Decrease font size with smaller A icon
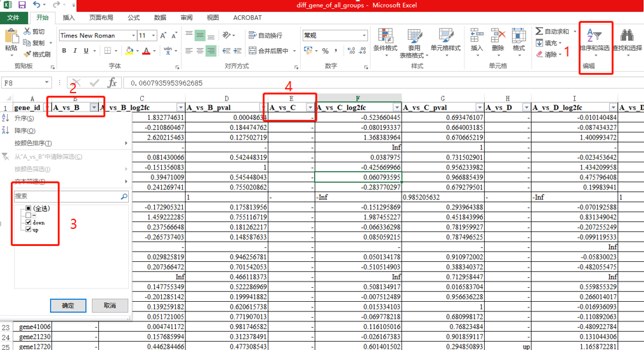 [174, 36]
